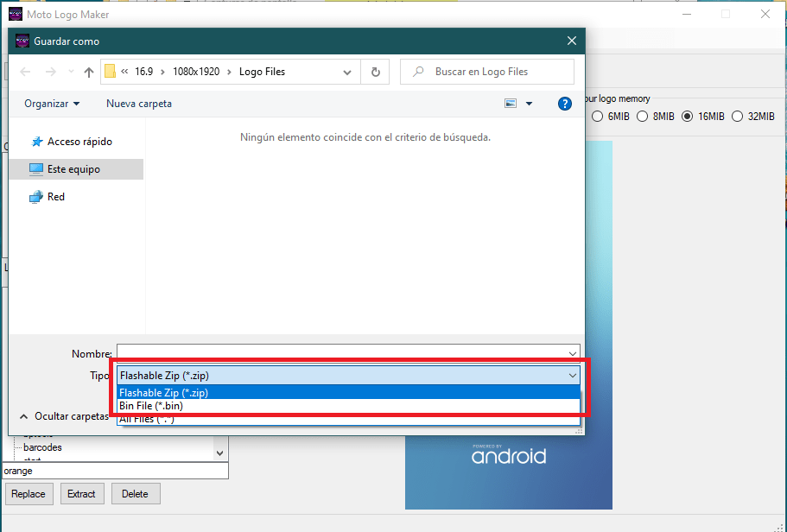
Task: Click the Nueva carpeta button
Action: [138, 104]
